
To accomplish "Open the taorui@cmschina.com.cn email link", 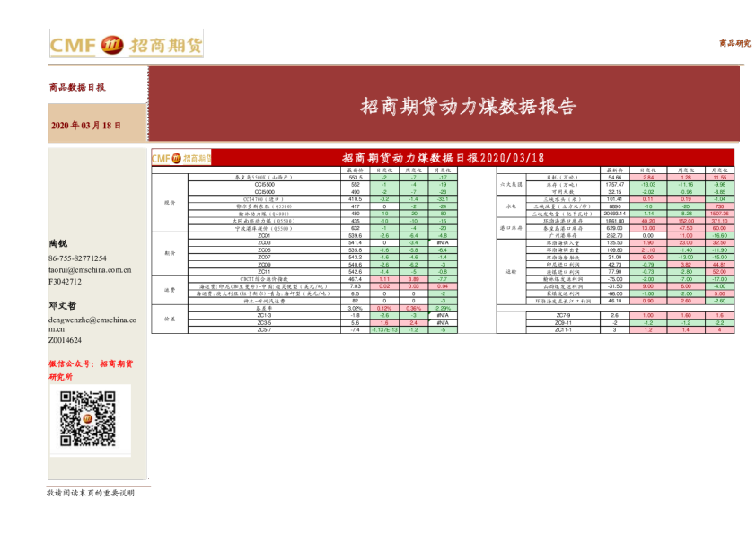I will (x=90, y=269).
